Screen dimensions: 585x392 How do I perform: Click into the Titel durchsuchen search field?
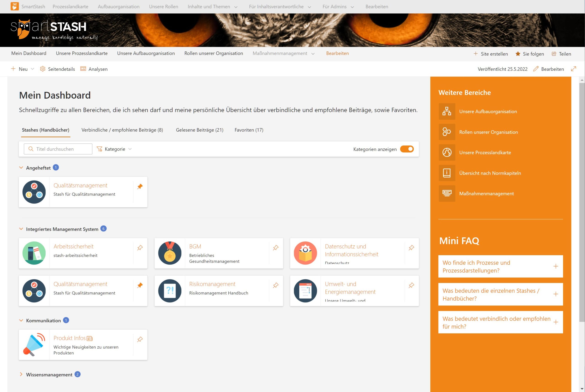pos(58,149)
